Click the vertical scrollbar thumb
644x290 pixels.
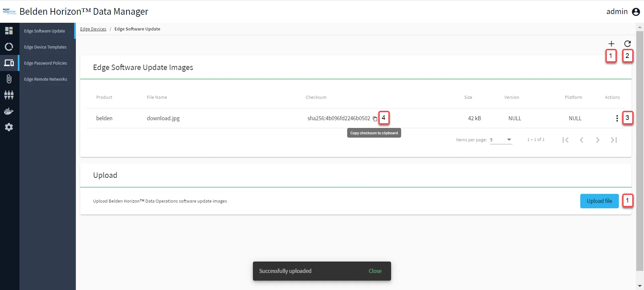(640, 151)
